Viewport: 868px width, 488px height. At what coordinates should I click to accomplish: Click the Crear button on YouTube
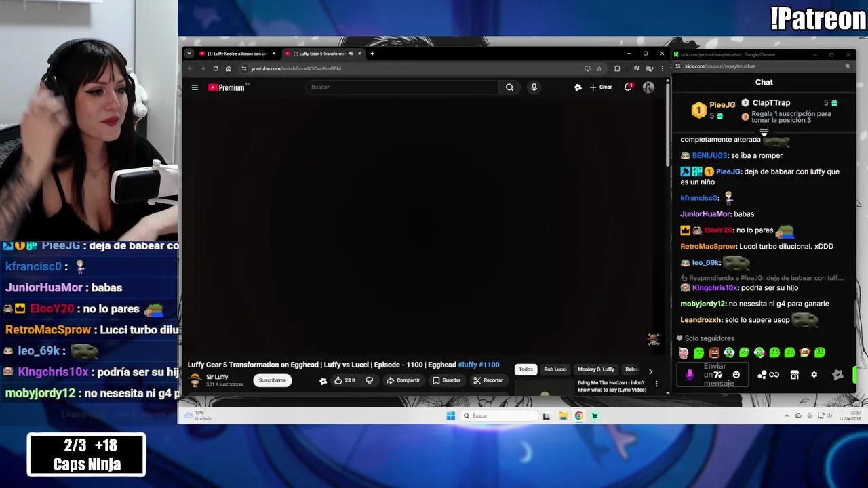click(601, 87)
